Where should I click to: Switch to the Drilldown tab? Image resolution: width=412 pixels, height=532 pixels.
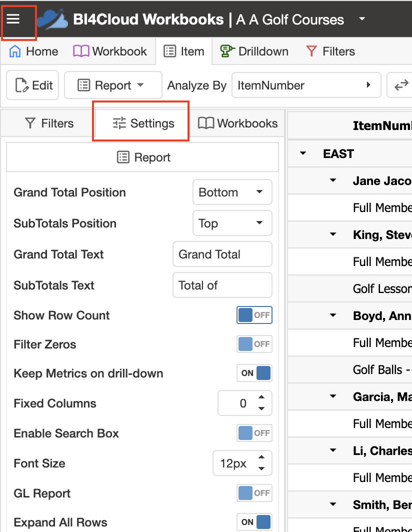(254, 51)
